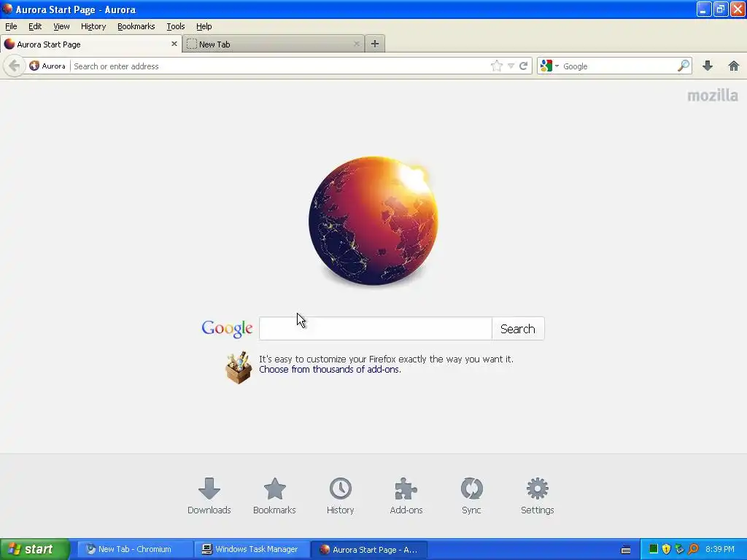Open the Bookmarks menu

[x=136, y=26]
